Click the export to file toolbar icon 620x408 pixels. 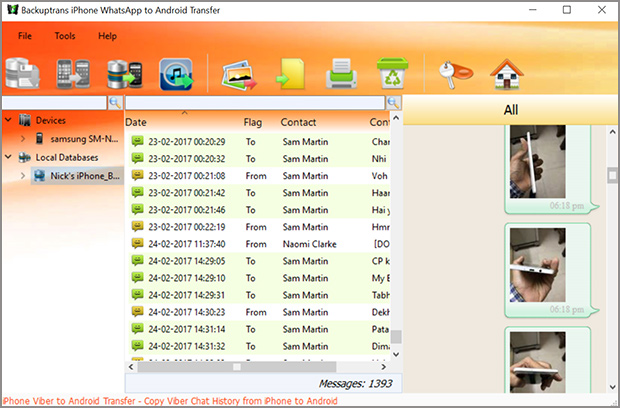pyautogui.click(x=291, y=74)
